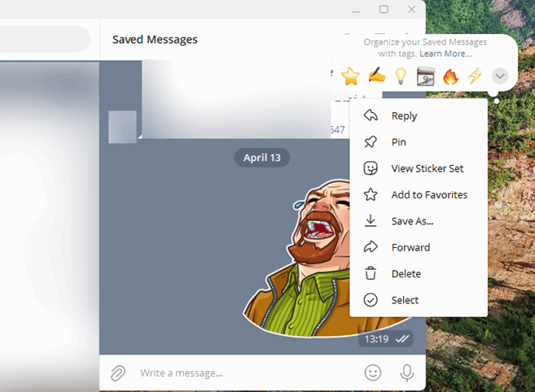Tag message with the star emoji

pos(350,76)
